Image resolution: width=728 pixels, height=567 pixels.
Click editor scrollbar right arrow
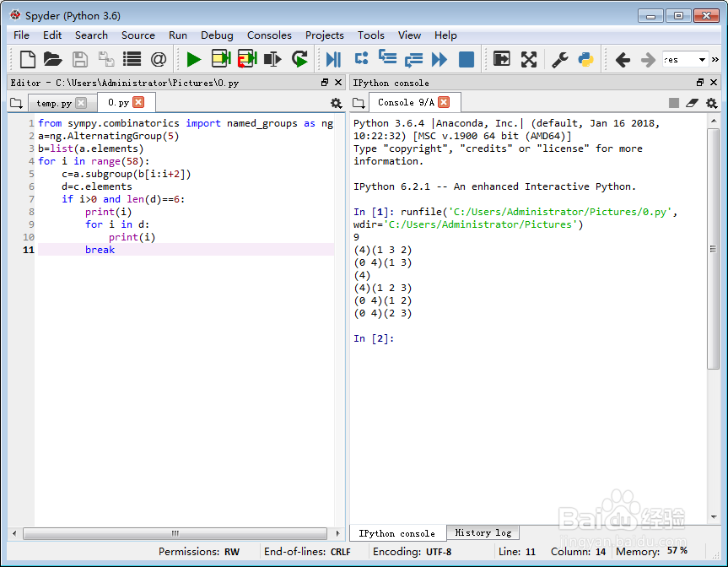pos(337,533)
